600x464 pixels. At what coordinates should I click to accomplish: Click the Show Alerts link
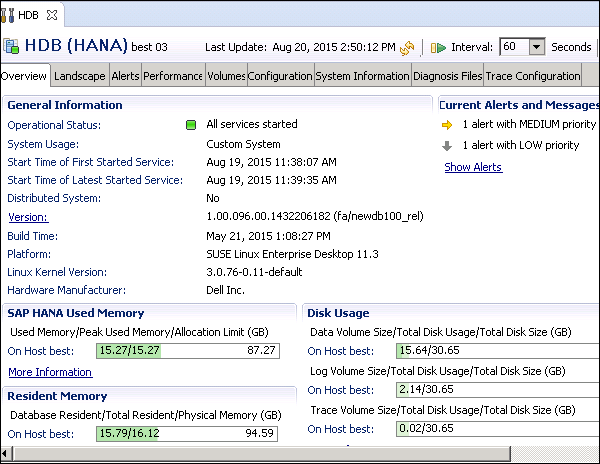click(x=473, y=167)
